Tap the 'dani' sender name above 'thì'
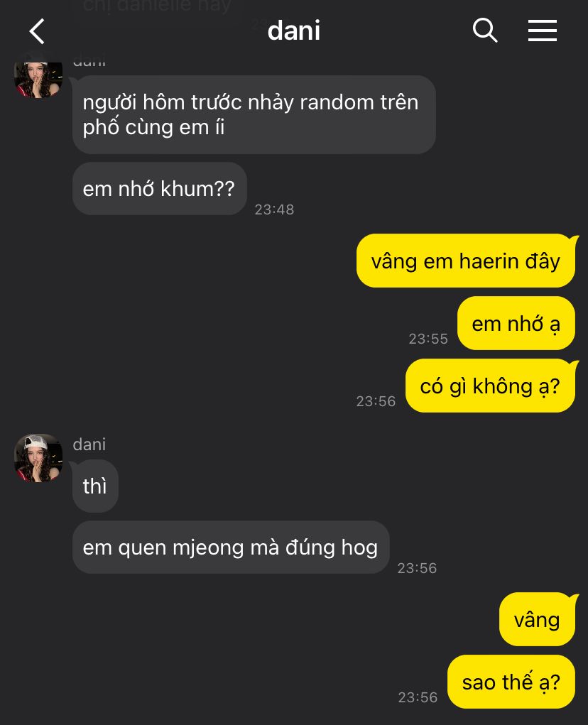The height and width of the screenshot is (725, 588). click(x=89, y=445)
